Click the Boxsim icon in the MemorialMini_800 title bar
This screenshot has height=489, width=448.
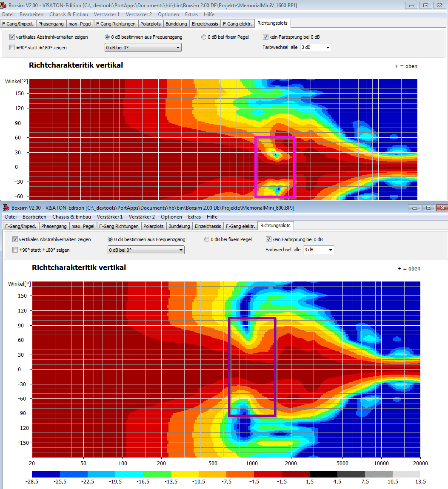click(6, 208)
